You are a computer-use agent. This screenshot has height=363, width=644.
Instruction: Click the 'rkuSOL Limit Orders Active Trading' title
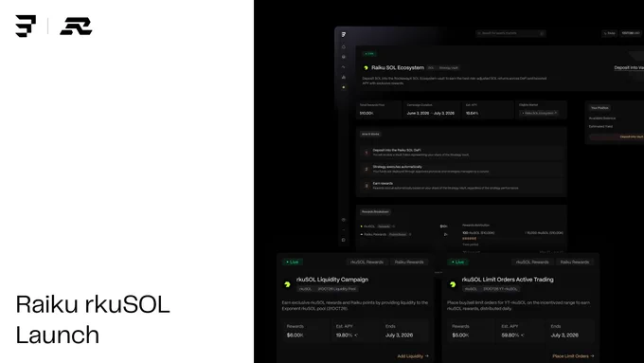coord(508,280)
